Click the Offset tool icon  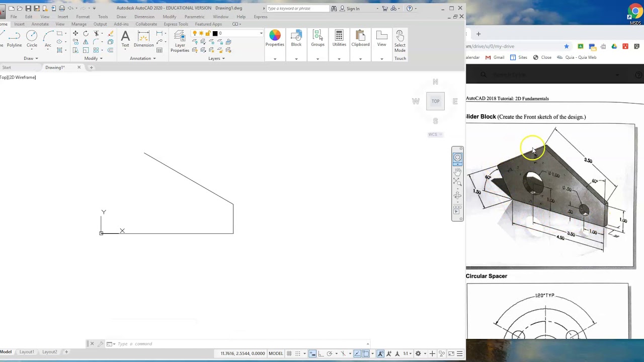point(111,50)
